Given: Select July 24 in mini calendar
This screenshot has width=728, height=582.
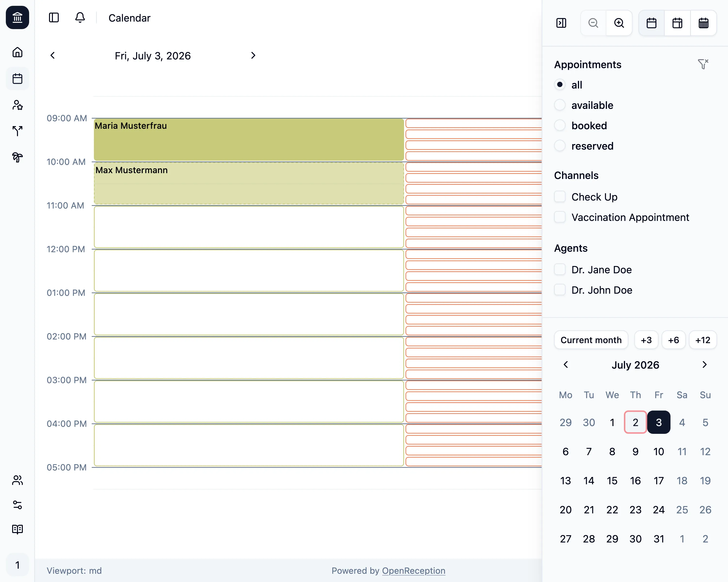Looking at the screenshot, I should click(658, 509).
